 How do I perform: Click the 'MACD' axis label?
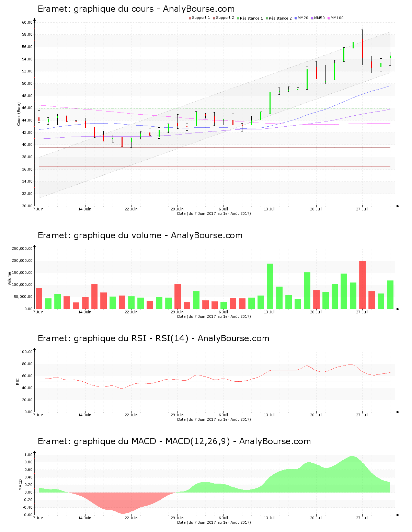coord(20,485)
